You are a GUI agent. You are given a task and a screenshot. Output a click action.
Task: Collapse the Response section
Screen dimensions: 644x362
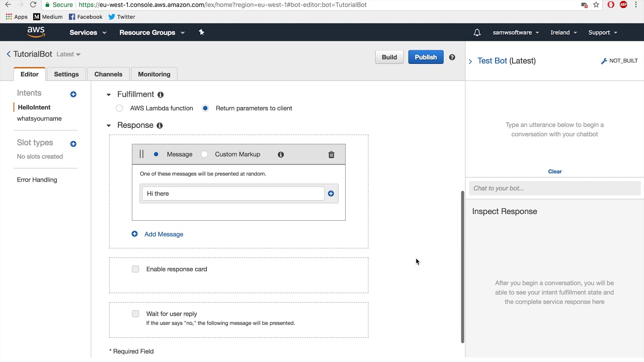(109, 126)
